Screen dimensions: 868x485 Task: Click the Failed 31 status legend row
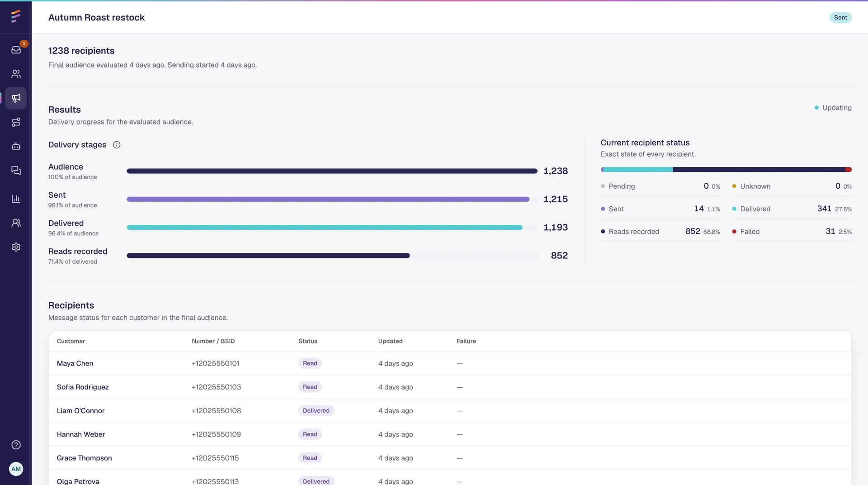[792, 232]
